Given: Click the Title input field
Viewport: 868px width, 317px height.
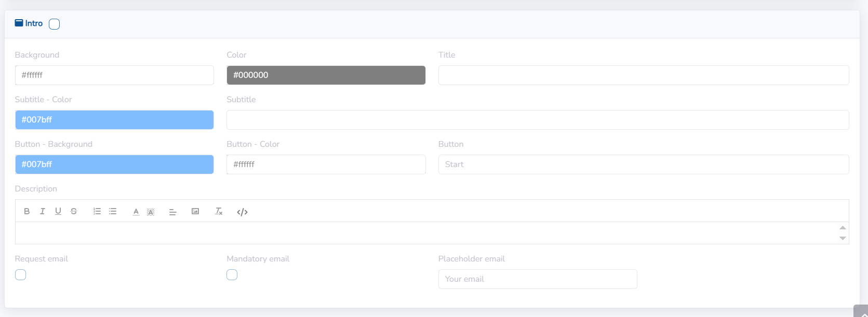Looking at the screenshot, I should click(x=643, y=75).
